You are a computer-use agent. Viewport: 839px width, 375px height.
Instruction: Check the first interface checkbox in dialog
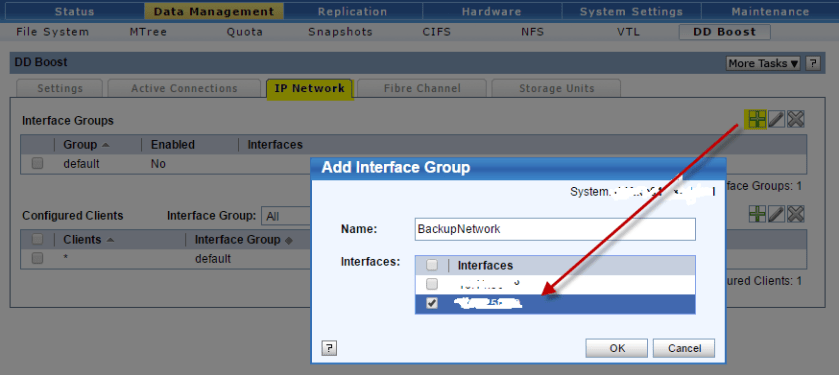click(432, 284)
